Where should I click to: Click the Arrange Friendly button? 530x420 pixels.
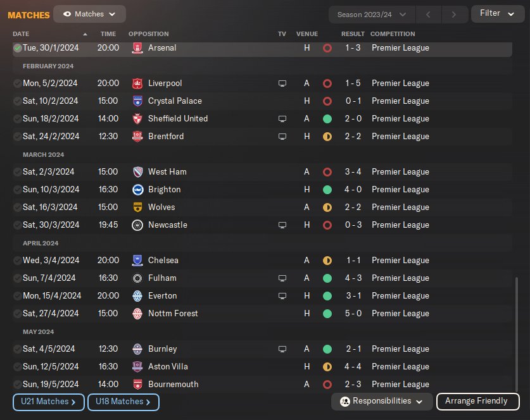477,401
